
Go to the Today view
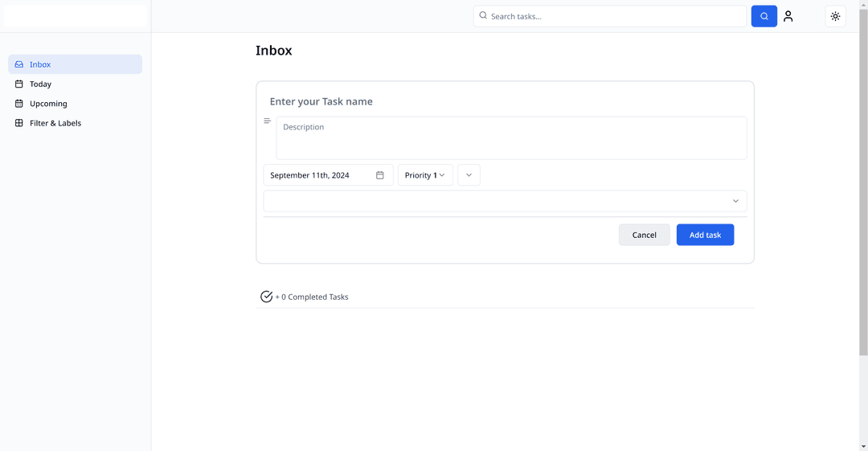[x=41, y=84]
